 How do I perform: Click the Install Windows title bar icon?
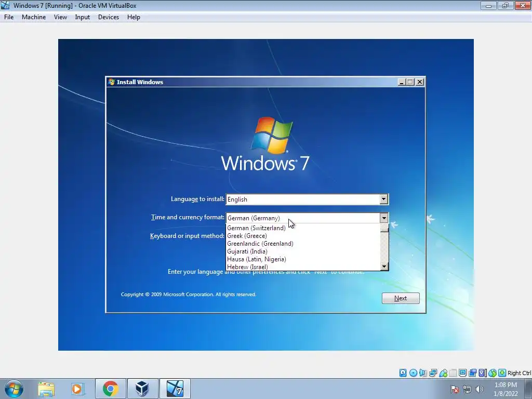click(111, 82)
